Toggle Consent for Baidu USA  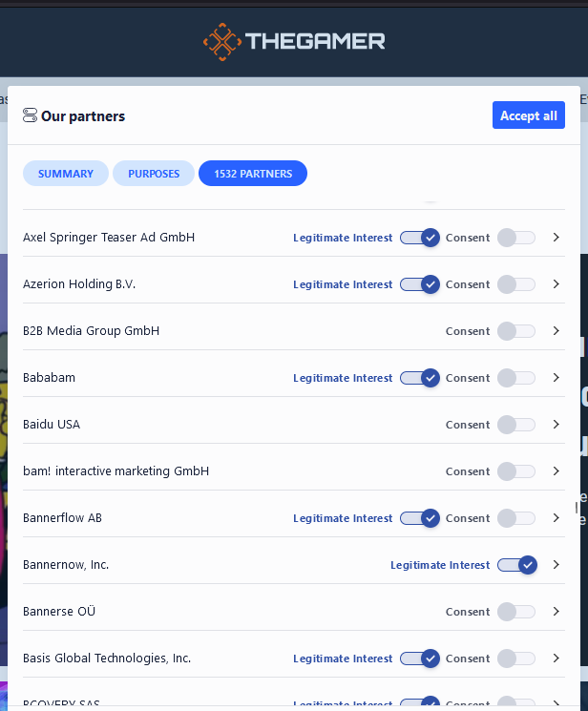click(x=516, y=425)
